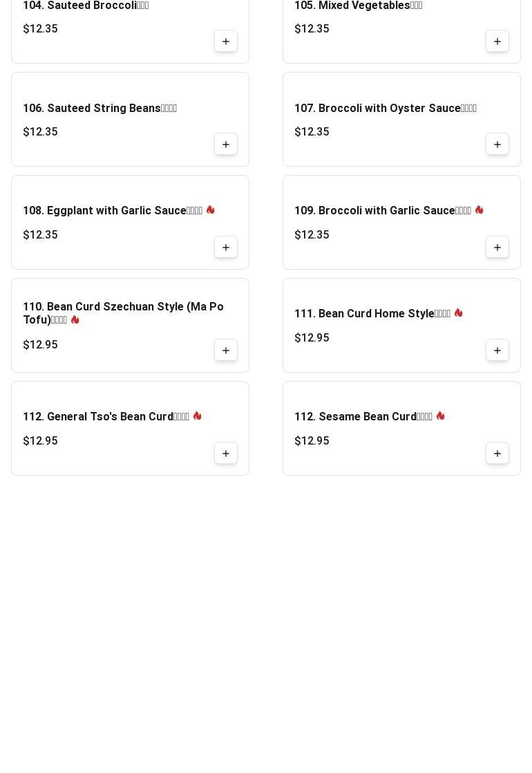Add 112. Sesame Bean Curd plus button

(497, 454)
